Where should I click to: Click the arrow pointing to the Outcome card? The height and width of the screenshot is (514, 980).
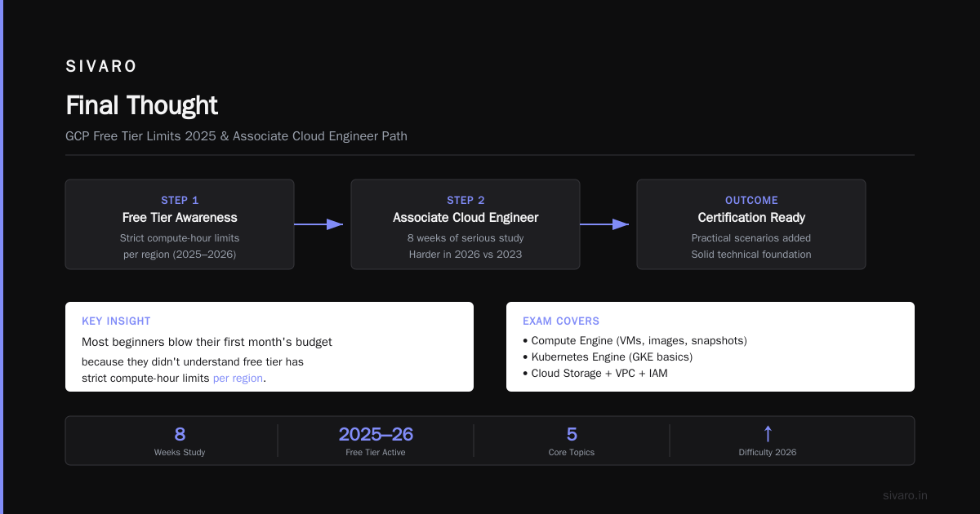[604, 224]
